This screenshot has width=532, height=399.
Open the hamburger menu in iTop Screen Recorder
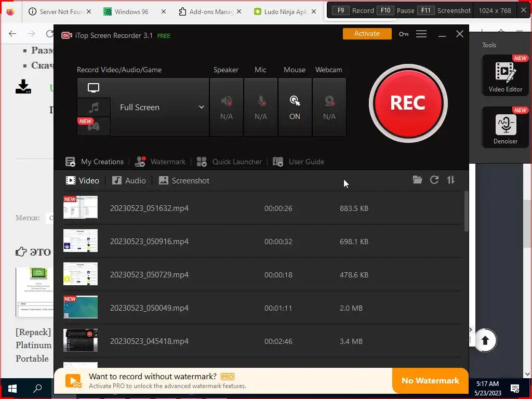(x=421, y=34)
